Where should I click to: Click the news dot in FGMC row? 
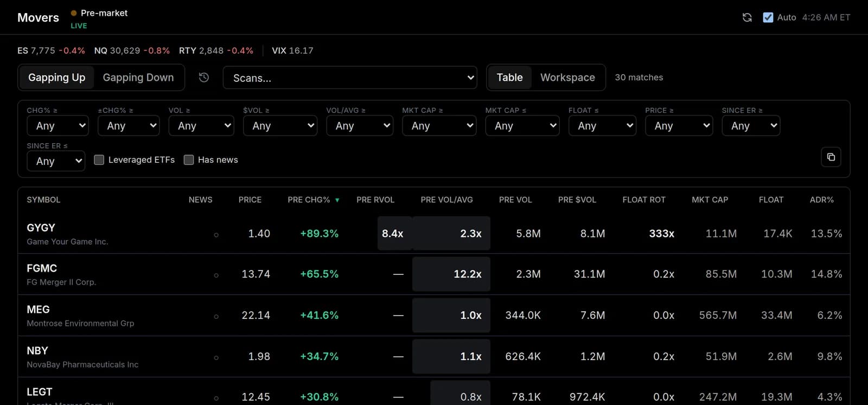[x=216, y=275]
